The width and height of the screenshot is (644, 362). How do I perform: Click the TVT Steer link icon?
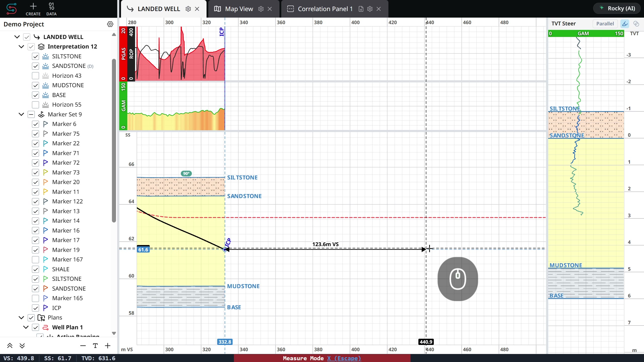[x=636, y=24]
